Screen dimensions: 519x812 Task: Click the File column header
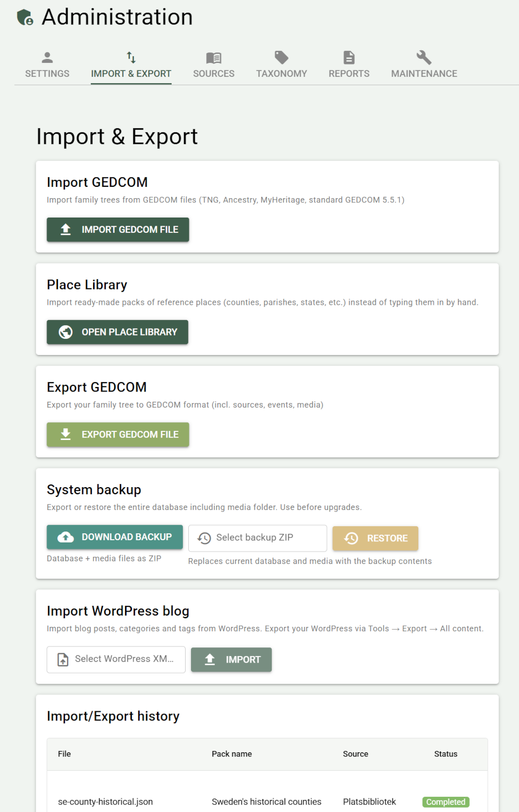click(x=64, y=754)
